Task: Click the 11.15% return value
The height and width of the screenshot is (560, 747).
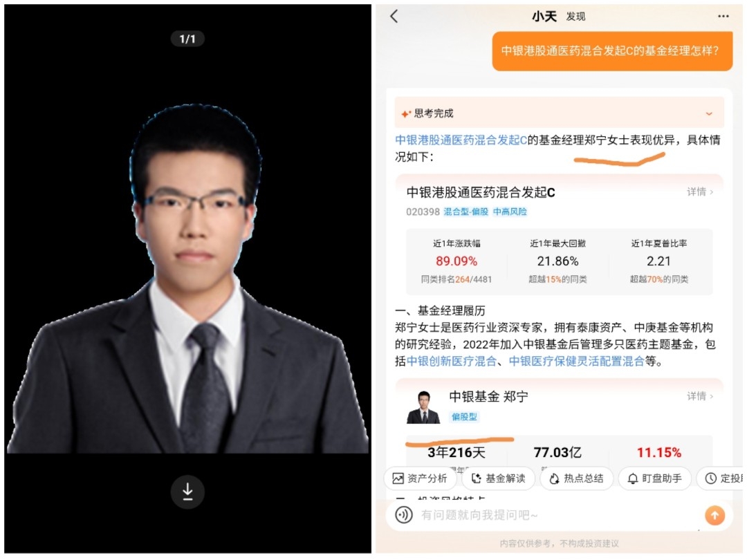Action: [x=659, y=452]
